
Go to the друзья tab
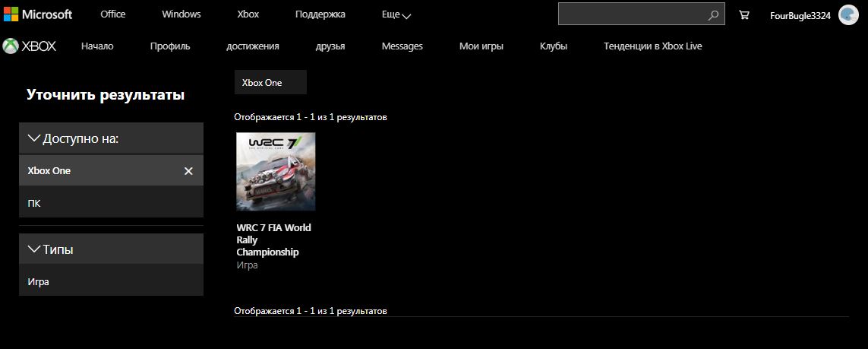click(330, 46)
